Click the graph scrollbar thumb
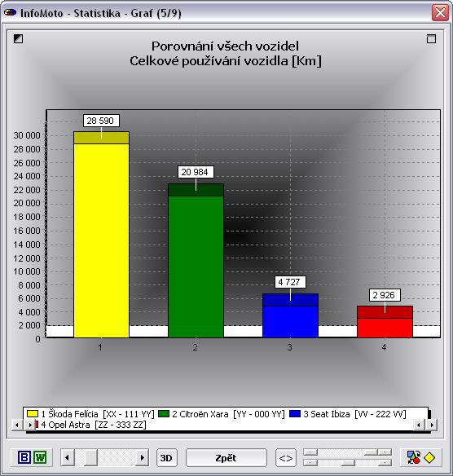Image resolution: width=453 pixels, height=476 pixels. point(90,457)
